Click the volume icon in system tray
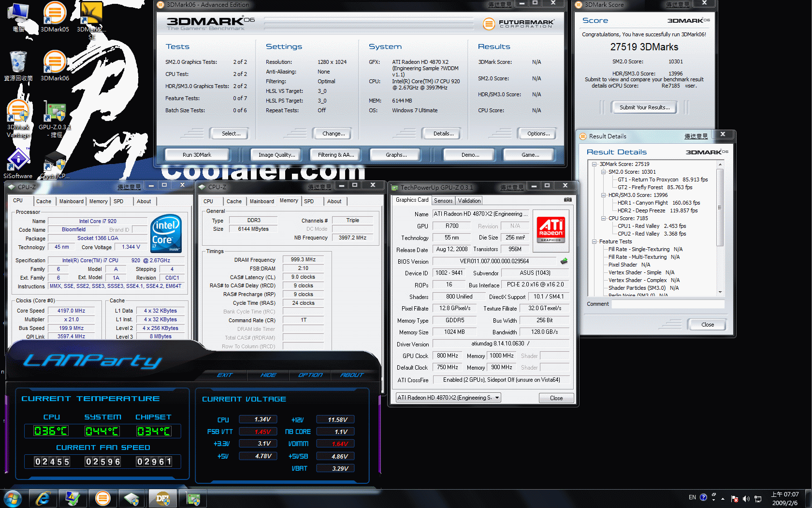The width and height of the screenshot is (812, 508). (746, 498)
